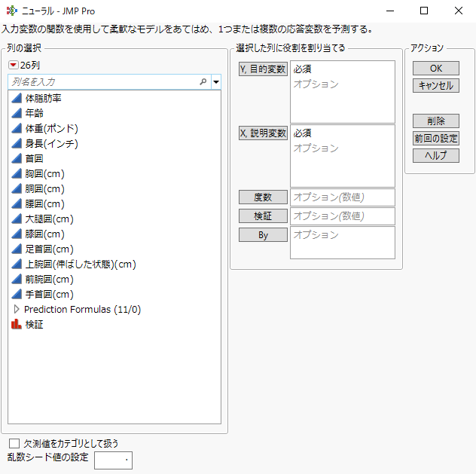Select the 胴囲(cm) column name
476x474 pixels.
coord(45,188)
